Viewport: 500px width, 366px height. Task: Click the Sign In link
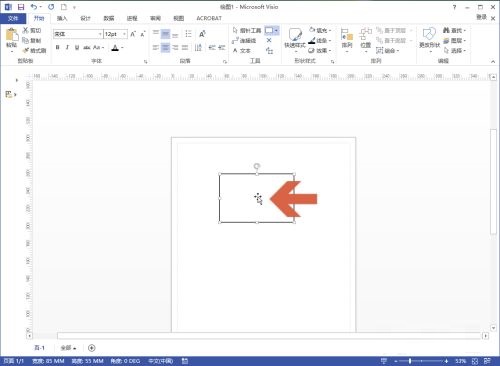(x=481, y=17)
